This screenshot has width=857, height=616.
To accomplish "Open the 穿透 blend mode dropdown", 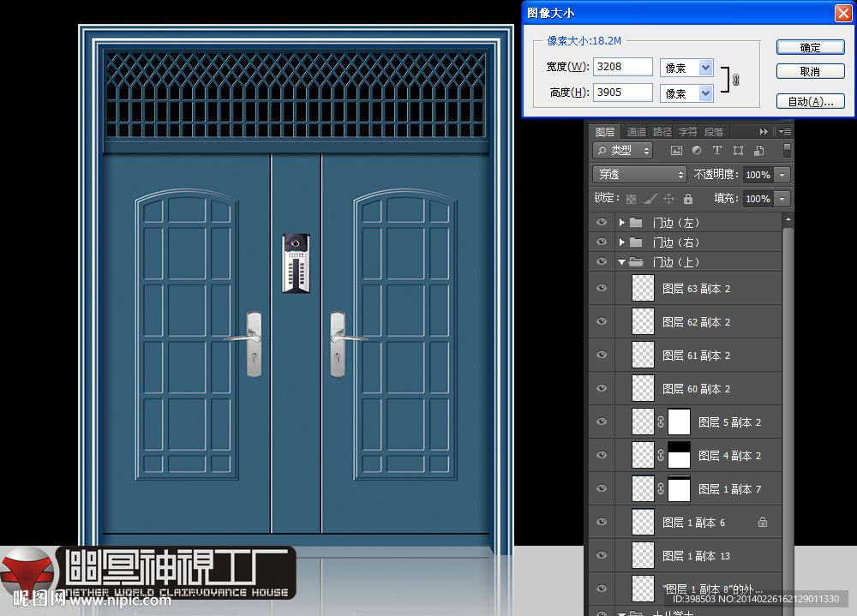I will tap(639, 175).
